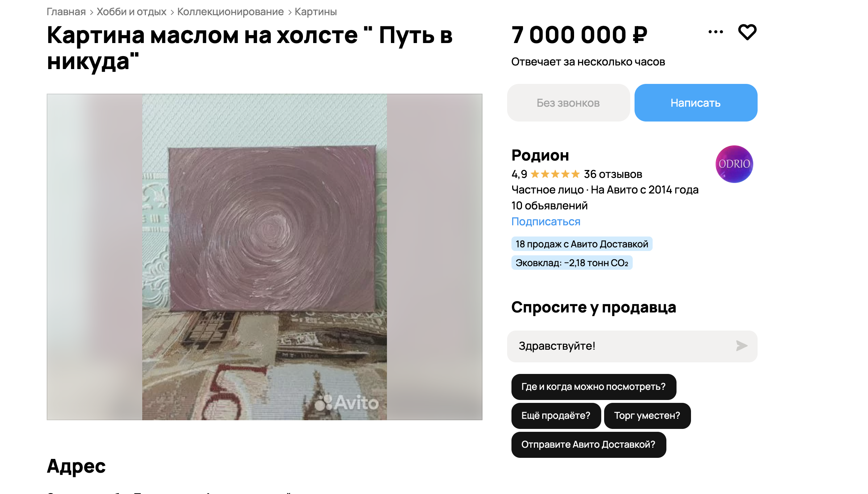Navigate to Картины breadcrumb
The height and width of the screenshot is (494, 868).
tap(316, 12)
